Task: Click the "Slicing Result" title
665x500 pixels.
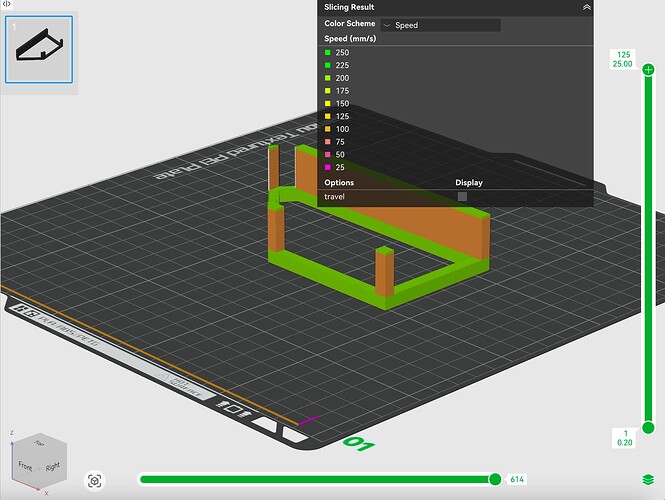Action: [349, 7]
